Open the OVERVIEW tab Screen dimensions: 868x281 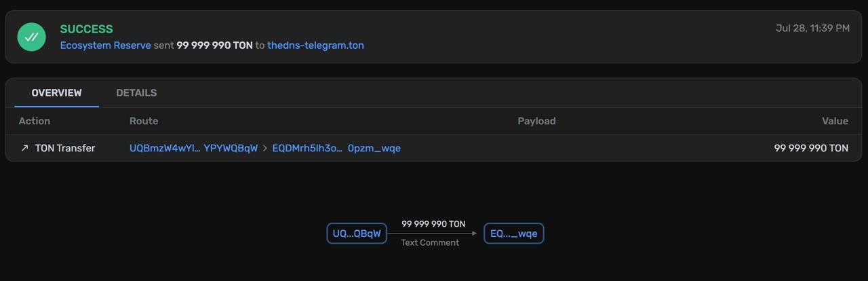click(x=56, y=93)
